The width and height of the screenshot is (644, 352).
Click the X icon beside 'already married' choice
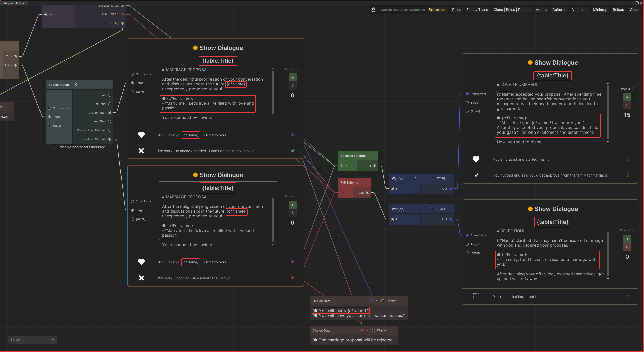(x=141, y=151)
